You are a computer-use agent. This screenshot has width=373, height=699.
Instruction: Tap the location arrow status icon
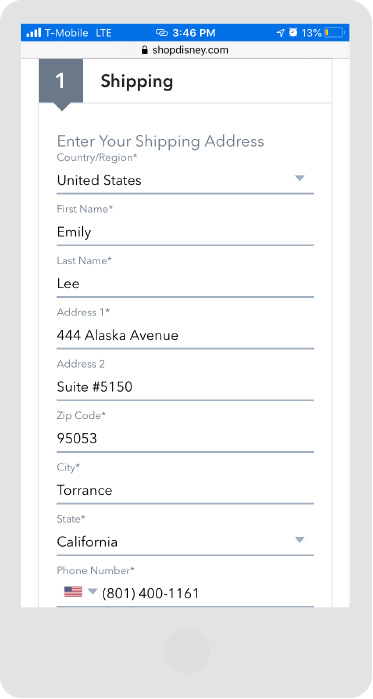tap(280, 33)
